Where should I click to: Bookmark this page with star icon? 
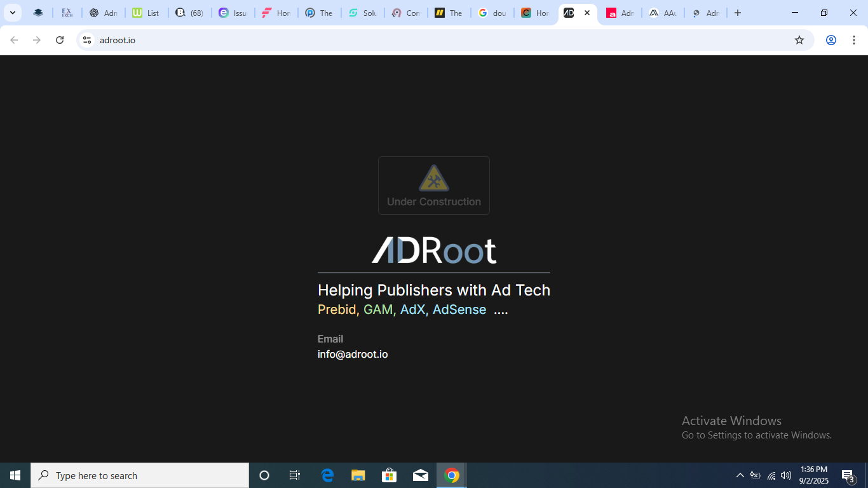click(x=799, y=40)
